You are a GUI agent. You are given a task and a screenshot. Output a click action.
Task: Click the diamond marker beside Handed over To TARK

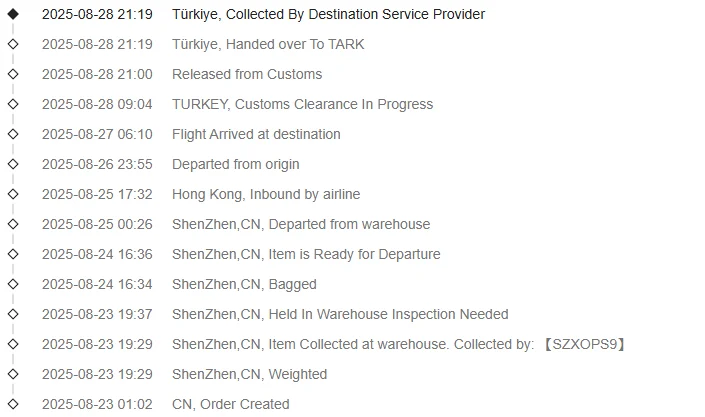pyautogui.click(x=13, y=44)
